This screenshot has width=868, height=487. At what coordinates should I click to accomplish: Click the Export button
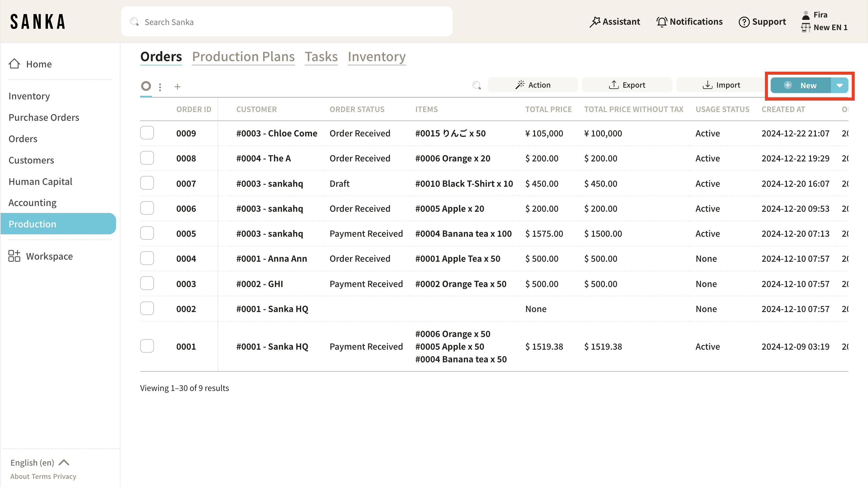(627, 85)
